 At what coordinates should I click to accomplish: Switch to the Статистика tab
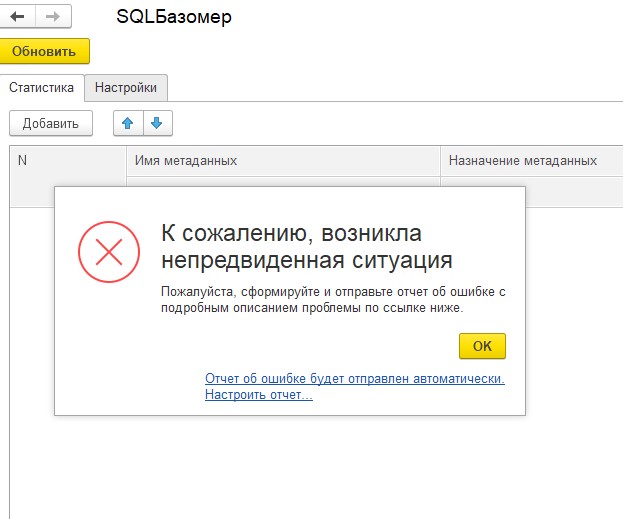coord(42,87)
